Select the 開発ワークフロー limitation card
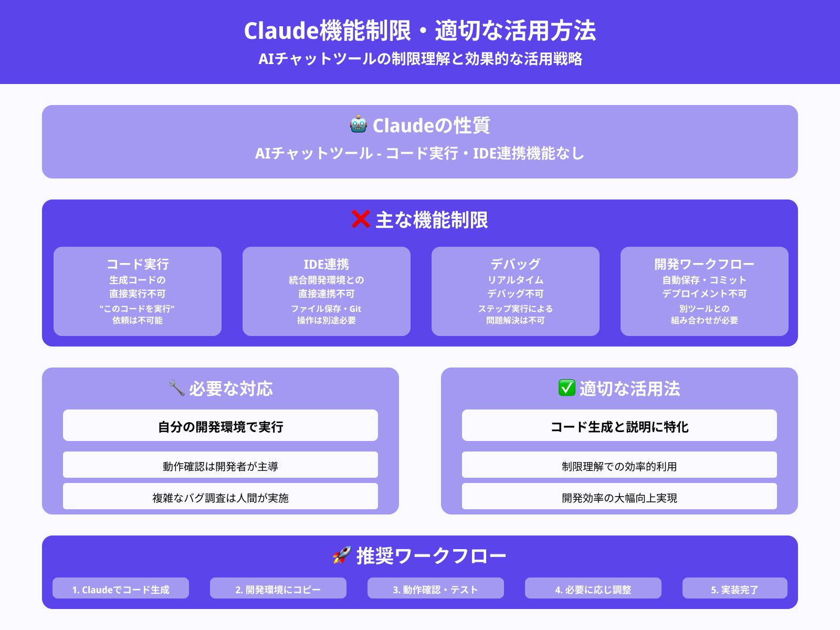840x630 pixels. [705, 291]
